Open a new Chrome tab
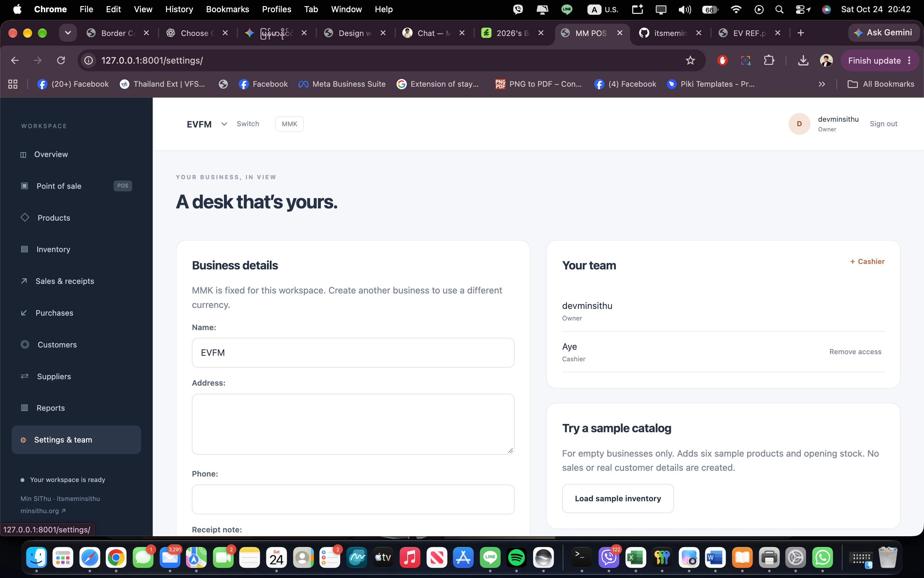 801,33
